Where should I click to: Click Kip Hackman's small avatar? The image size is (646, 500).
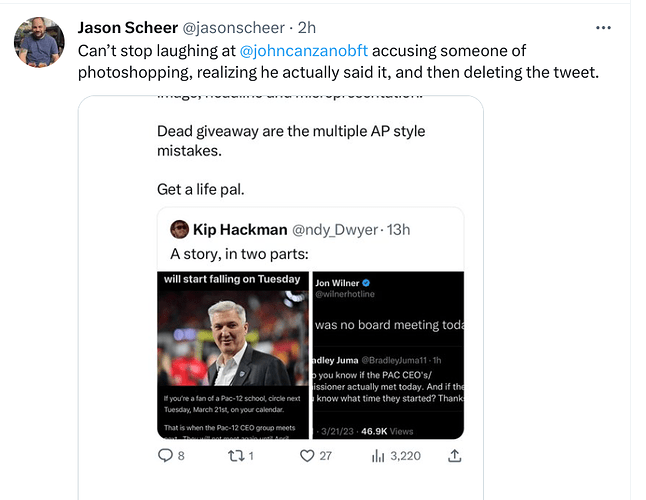(179, 229)
